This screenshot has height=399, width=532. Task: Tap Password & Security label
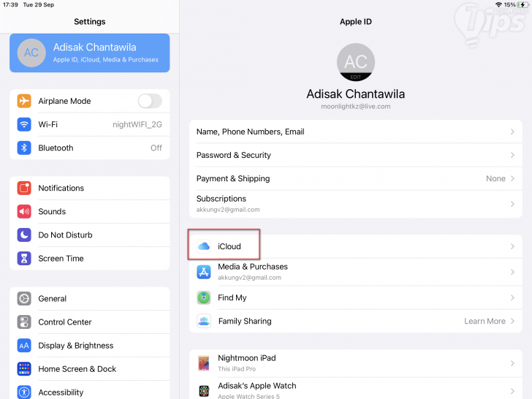tap(233, 155)
